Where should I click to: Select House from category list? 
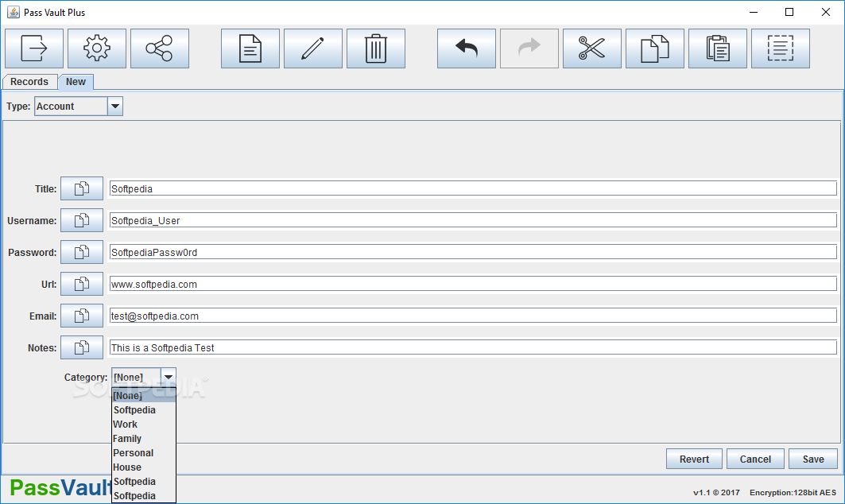(144, 467)
